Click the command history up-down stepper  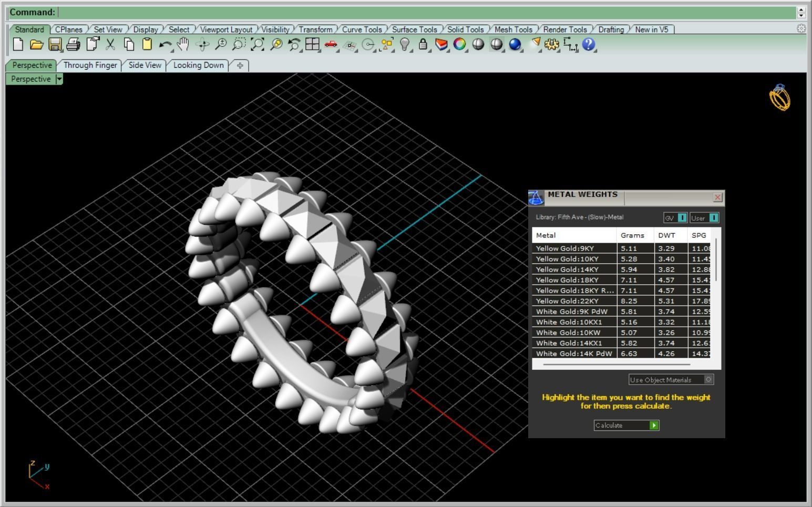[x=801, y=12]
